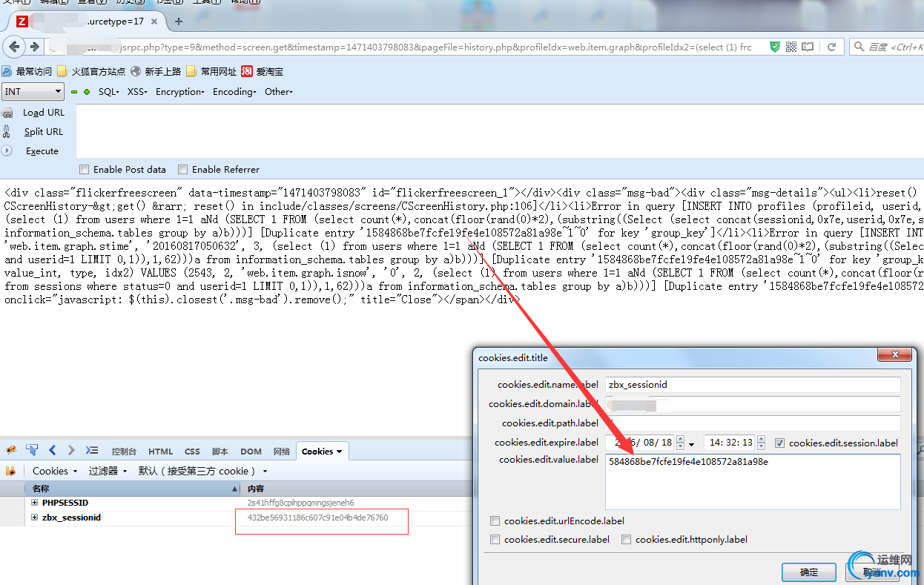Click the green shield security icon
The image size is (924, 585).
(x=774, y=47)
